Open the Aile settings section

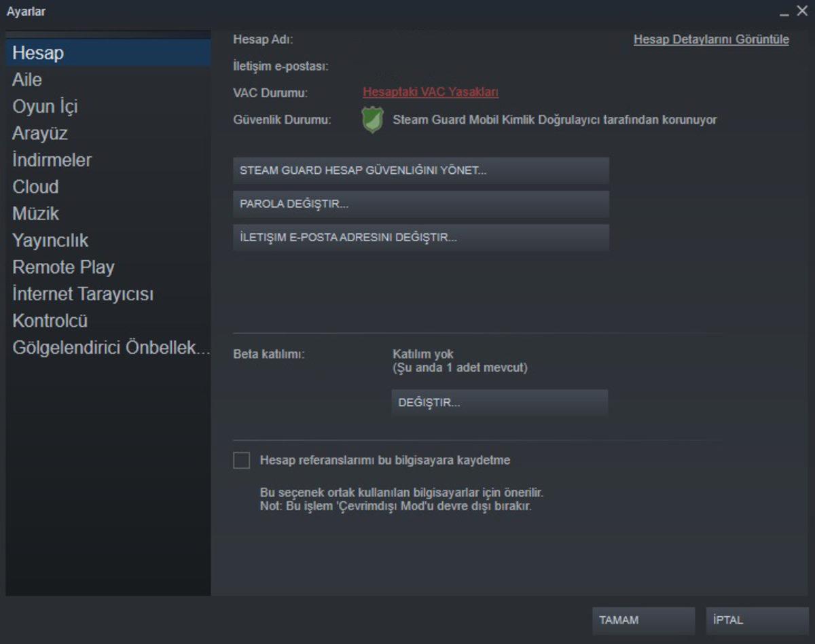click(26, 79)
